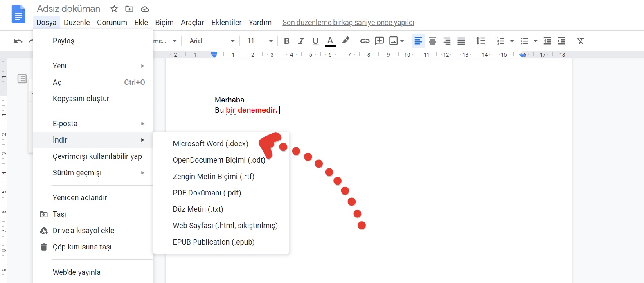Image resolution: width=644 pixels, height=283 pixels.
Task: Open the paragraph style dropdown arrow
Action: 175,41
